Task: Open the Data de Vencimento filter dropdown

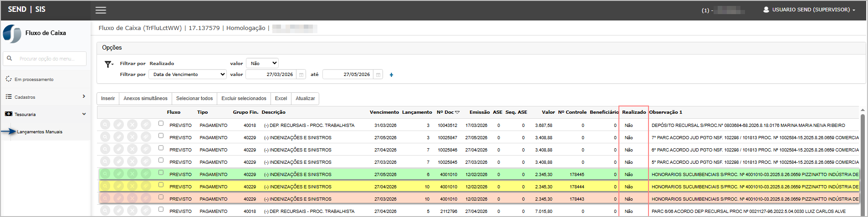Action: tap(188, 74)
